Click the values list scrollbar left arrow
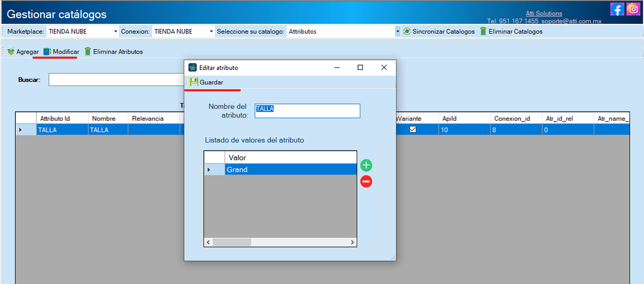Viewport: 644px width, 284px height. coord(208,242)
